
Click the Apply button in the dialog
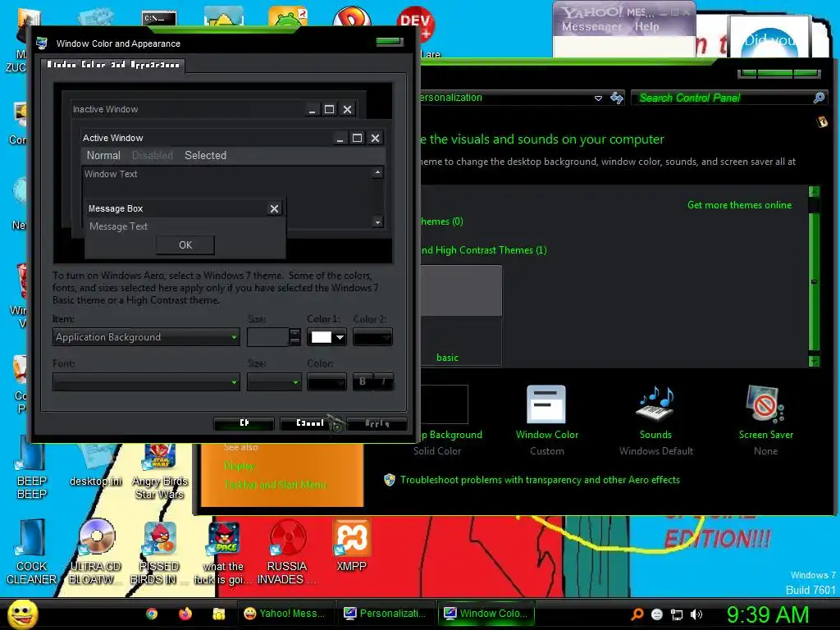(x=377, y=423)
